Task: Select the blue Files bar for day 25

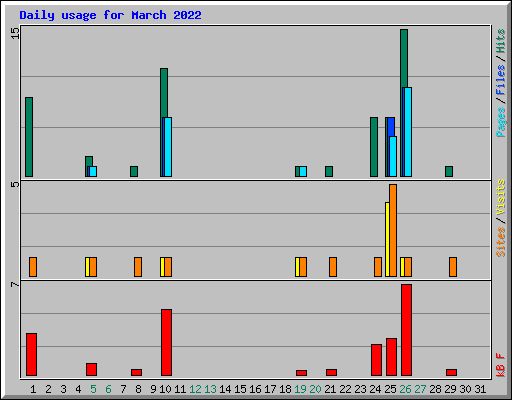Action: click(x=391, y=127)
